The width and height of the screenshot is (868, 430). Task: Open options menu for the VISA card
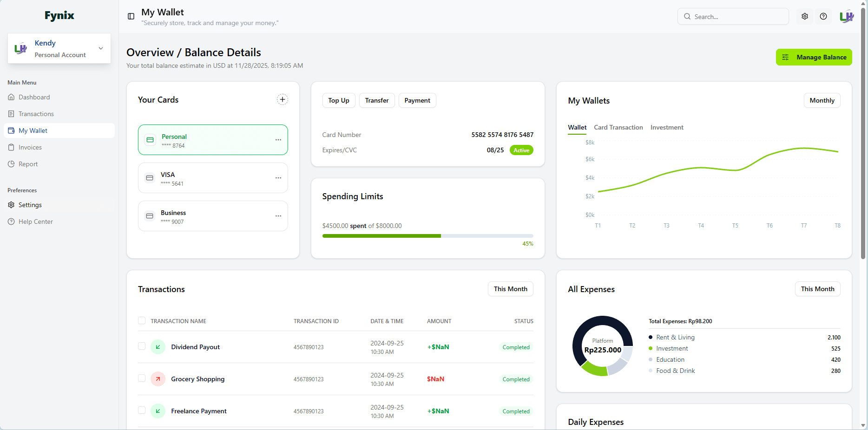(278, 178)
